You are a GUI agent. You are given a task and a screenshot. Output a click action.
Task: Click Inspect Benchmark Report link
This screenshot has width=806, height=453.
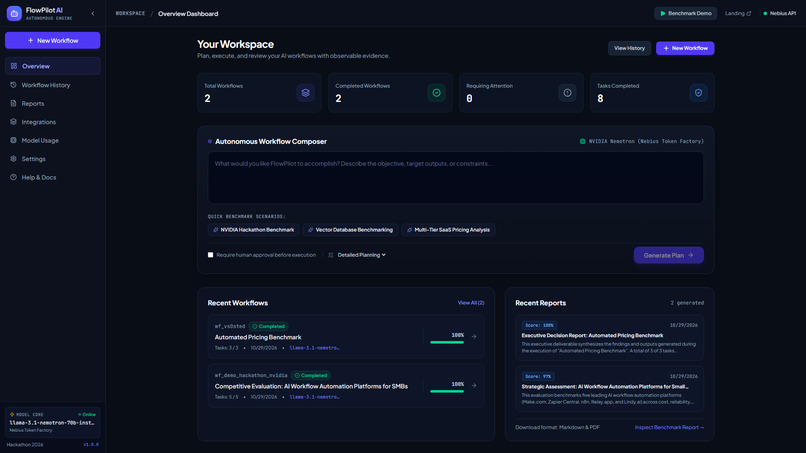pos(669,427)
